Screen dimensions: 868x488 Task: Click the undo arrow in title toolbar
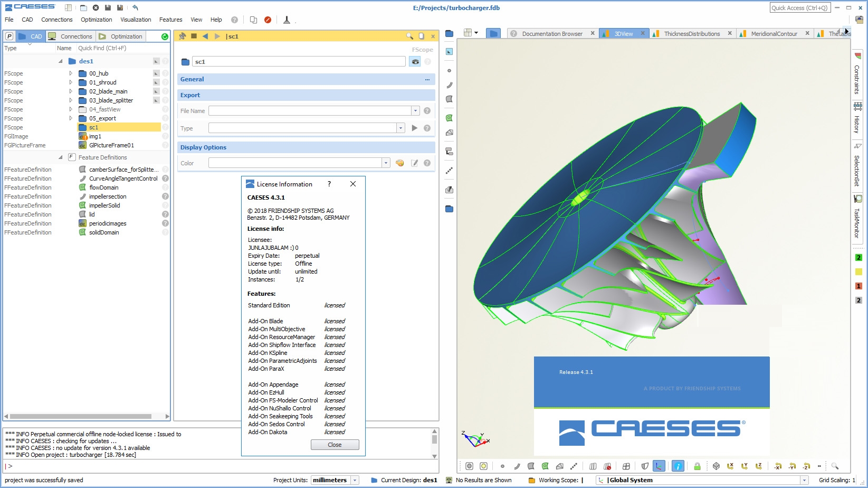point(135,7)
